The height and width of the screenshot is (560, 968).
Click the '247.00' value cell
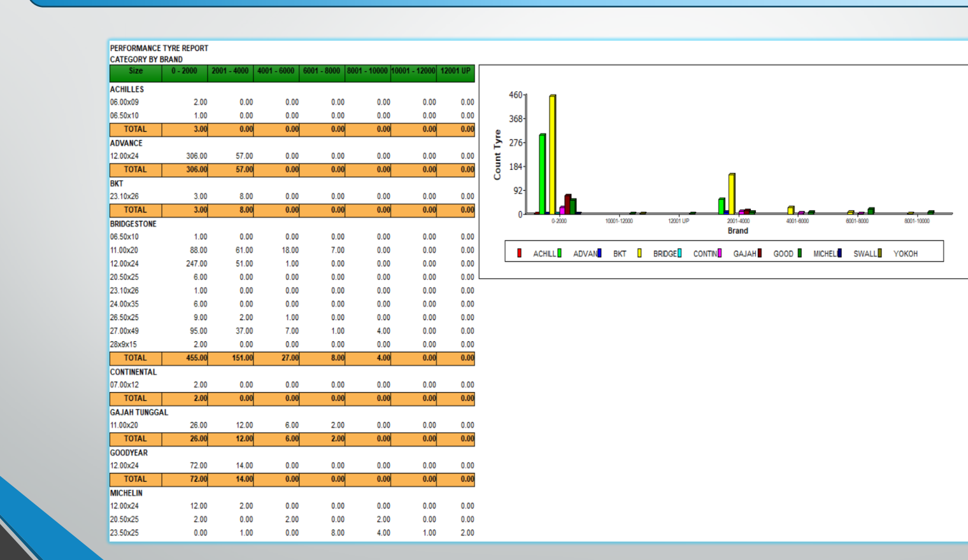[196, 264]
